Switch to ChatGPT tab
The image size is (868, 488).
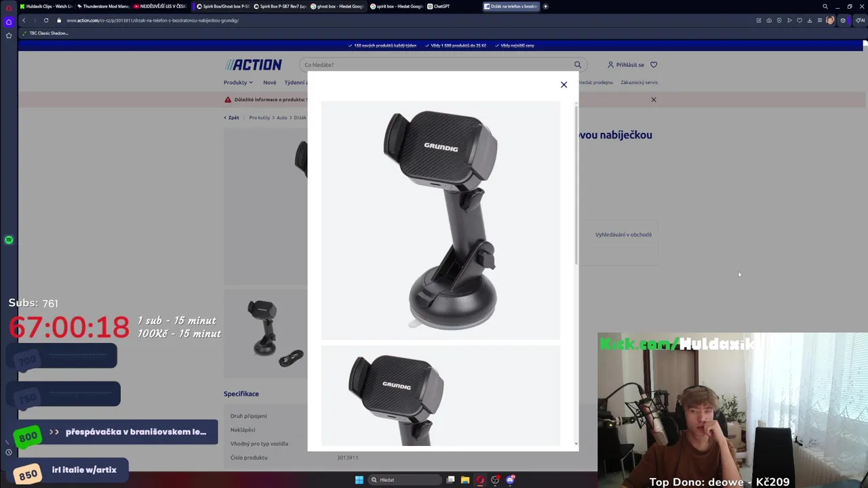pos(439,6)
